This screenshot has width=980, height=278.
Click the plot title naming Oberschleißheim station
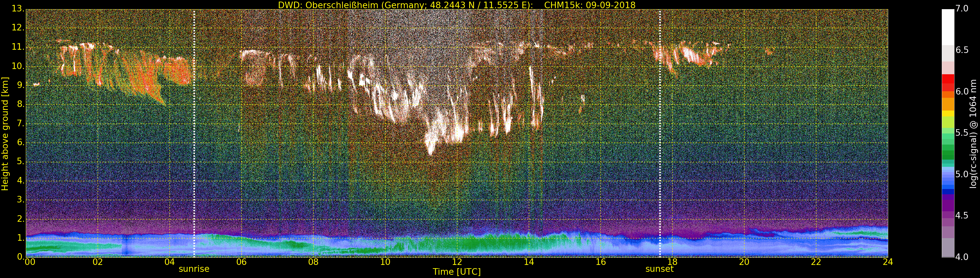click(x=457, y=5)
